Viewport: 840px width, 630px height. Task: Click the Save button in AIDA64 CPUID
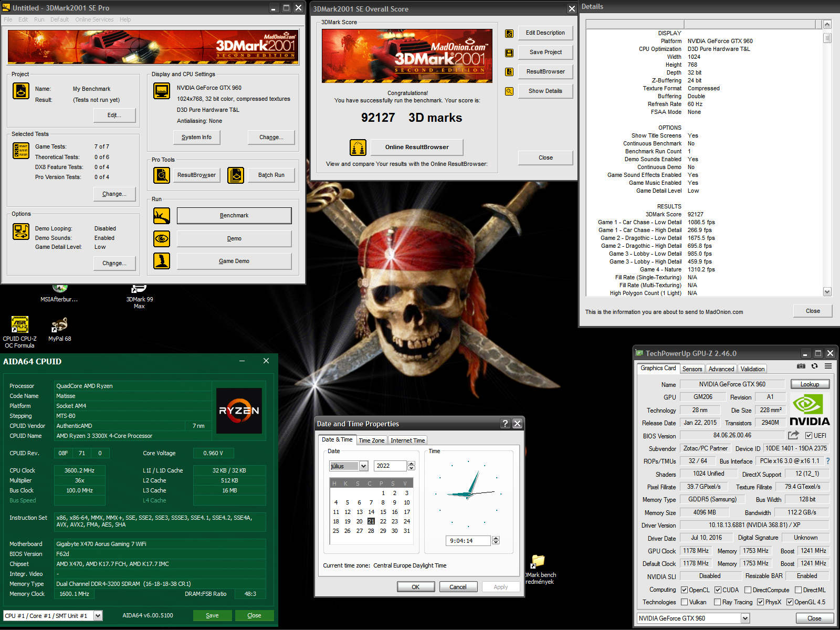(x=212, y=615)
